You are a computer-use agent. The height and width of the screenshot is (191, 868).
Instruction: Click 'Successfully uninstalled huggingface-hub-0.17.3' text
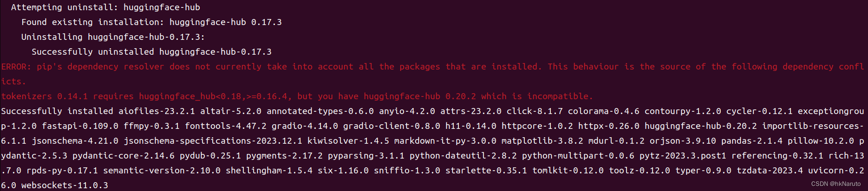pyautogui.click(x=151, y=52)
